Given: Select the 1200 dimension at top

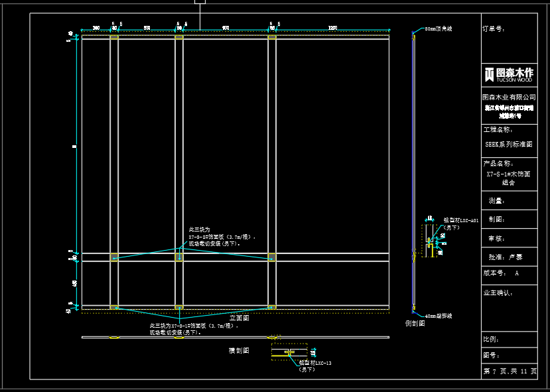Looking at the screenshot, I should pos(332,28).
